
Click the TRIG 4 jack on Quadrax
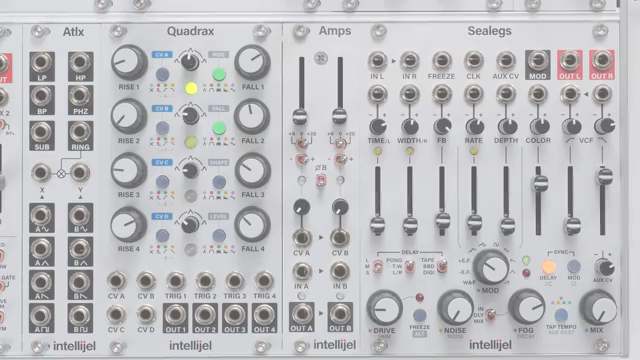[x=264, y=281]
